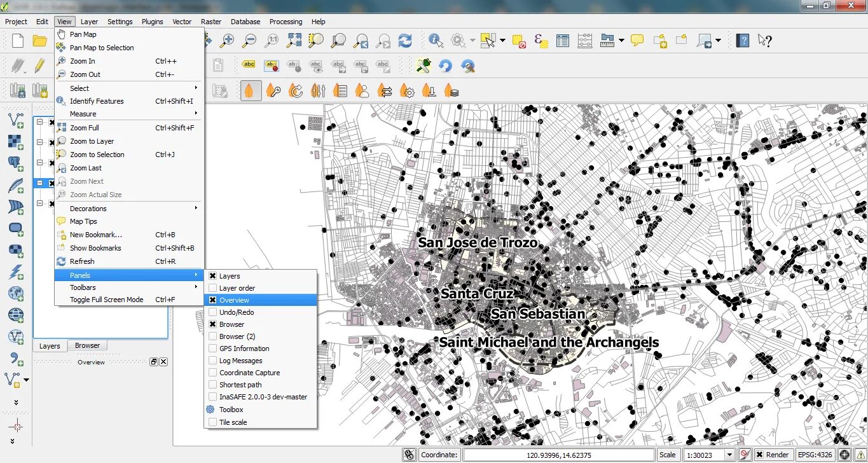Click the Help contents book icon
Screen dimensions: 868x463
click(x=743, y=41)
